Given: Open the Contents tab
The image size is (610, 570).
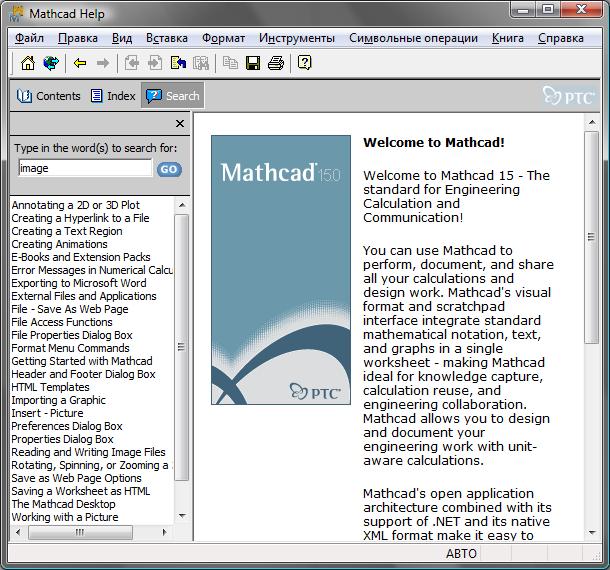Looking at the screenshot, I should tap(49, 96).
